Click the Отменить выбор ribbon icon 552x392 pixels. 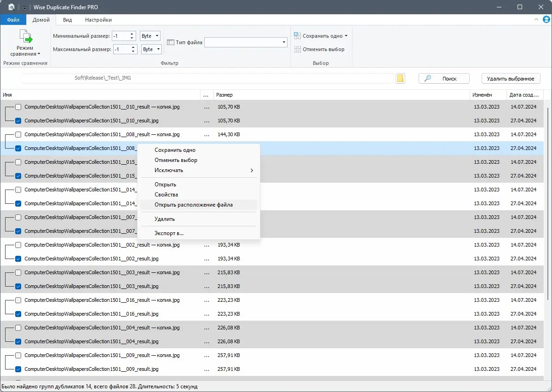[x=297, y=49]
